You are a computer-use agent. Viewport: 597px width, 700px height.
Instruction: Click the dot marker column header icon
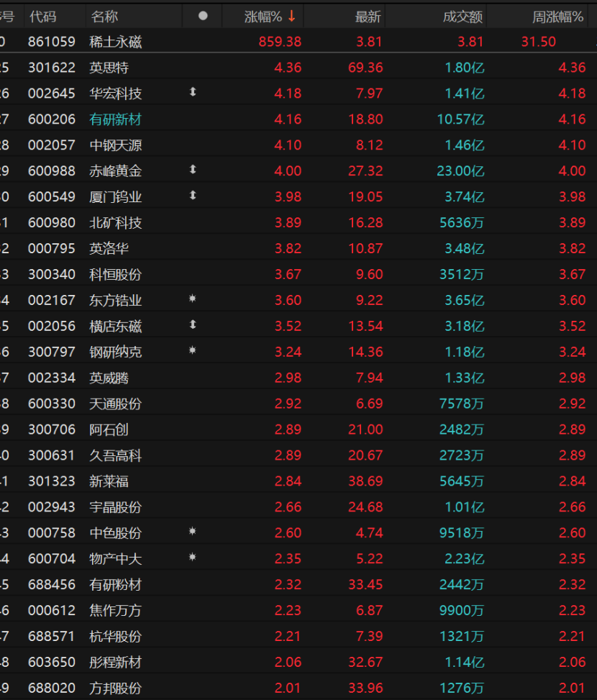coord(203,16)
